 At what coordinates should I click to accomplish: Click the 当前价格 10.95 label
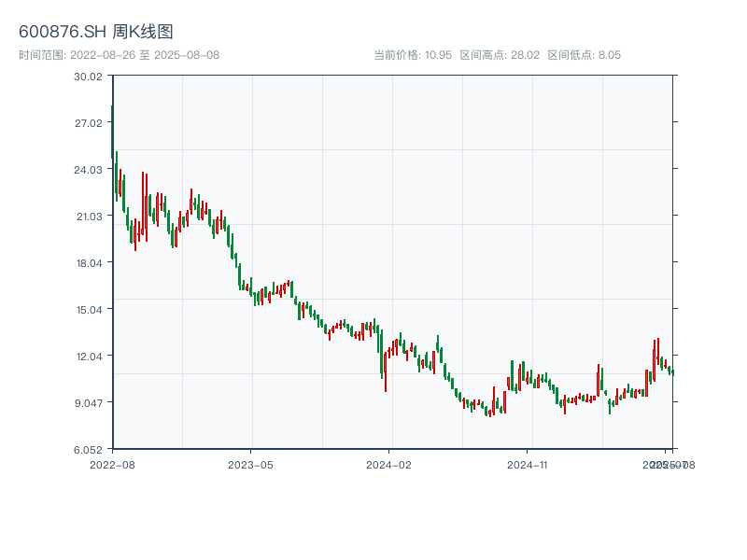pos(413,55)
